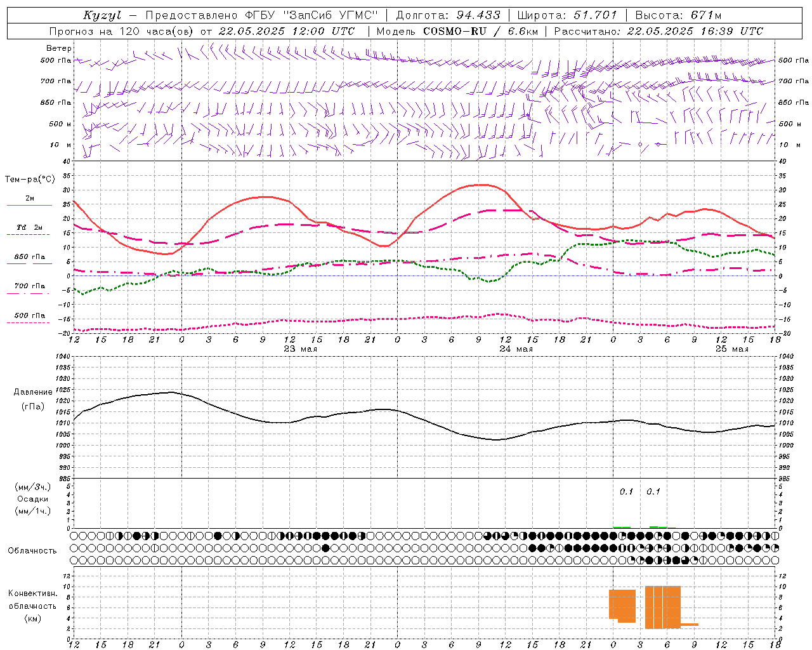Click the "24 мая" date label
Image resolution: width=812 pixels, height=650 pixels.
516,349
